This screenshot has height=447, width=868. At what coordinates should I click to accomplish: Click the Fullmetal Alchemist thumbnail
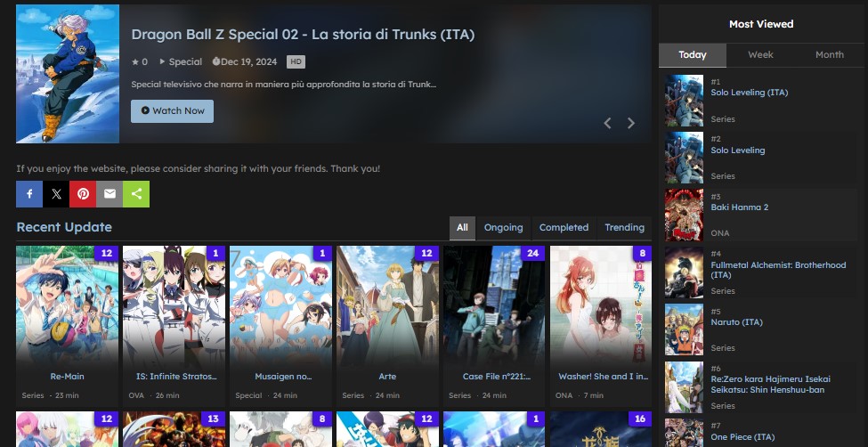click(685, 272)
